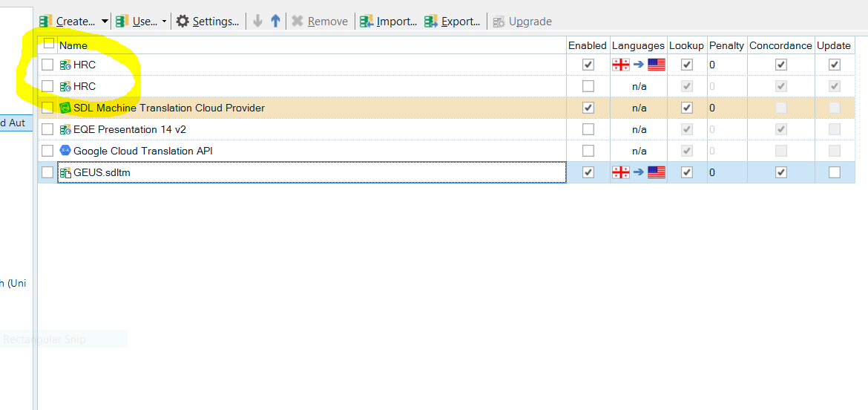Toggle Lookup for SDL Machine Translation Cloud Provider
Screen dimensions: 868x410
pos(687,108)
